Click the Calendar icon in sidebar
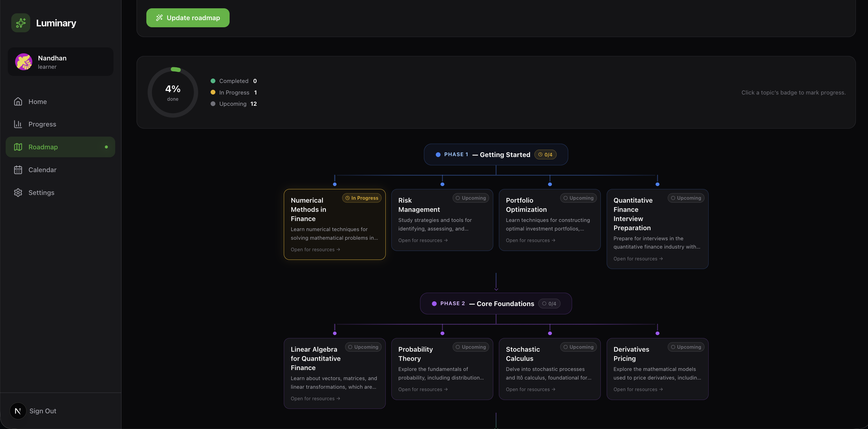Image resolution: width=868 pixels, height=429 pixels. 18,170
